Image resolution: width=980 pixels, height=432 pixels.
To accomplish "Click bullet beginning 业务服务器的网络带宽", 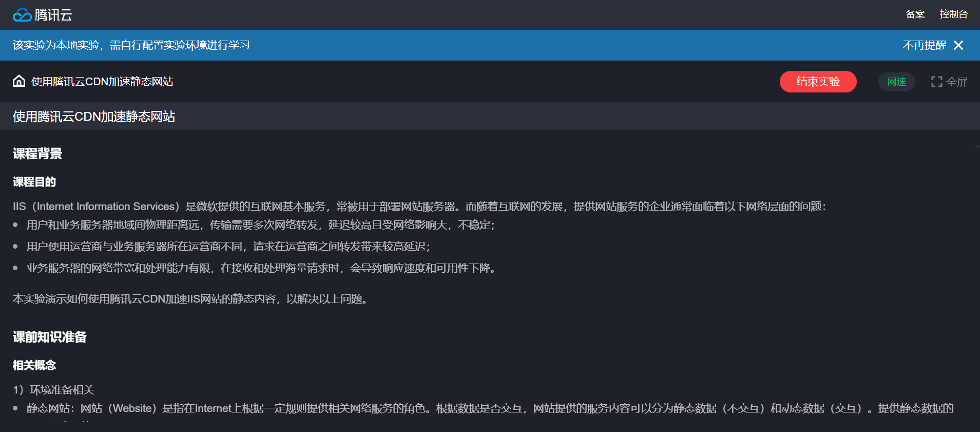I will [x=261, y=268].
